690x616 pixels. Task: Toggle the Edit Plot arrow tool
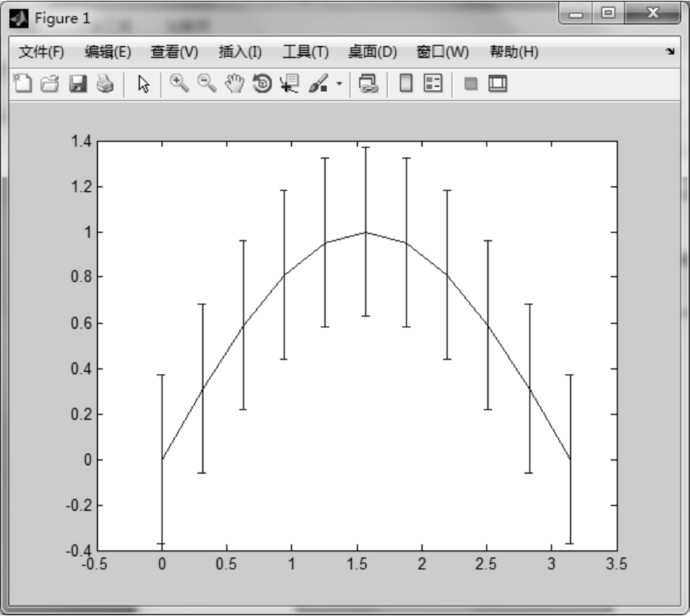point(144,84)
